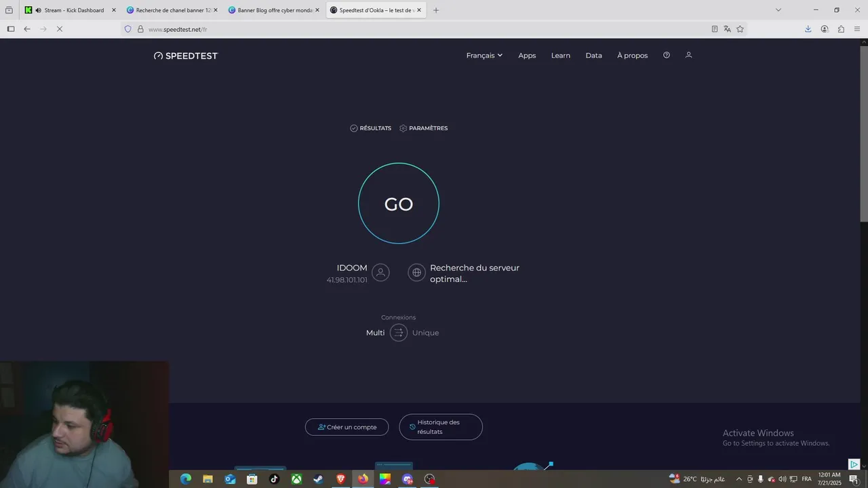Expand the system tray hidden icons
This screenshot has height=488, width=868.
click(739, 479)
